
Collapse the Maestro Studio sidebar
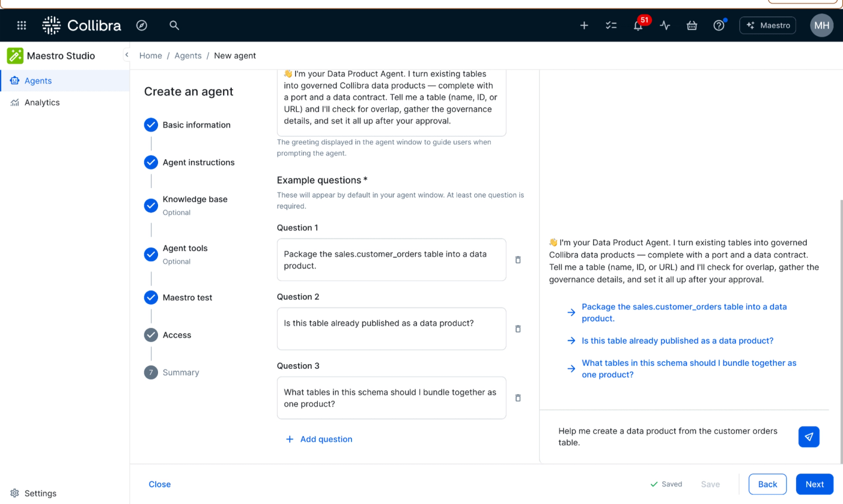click(126, 55)
